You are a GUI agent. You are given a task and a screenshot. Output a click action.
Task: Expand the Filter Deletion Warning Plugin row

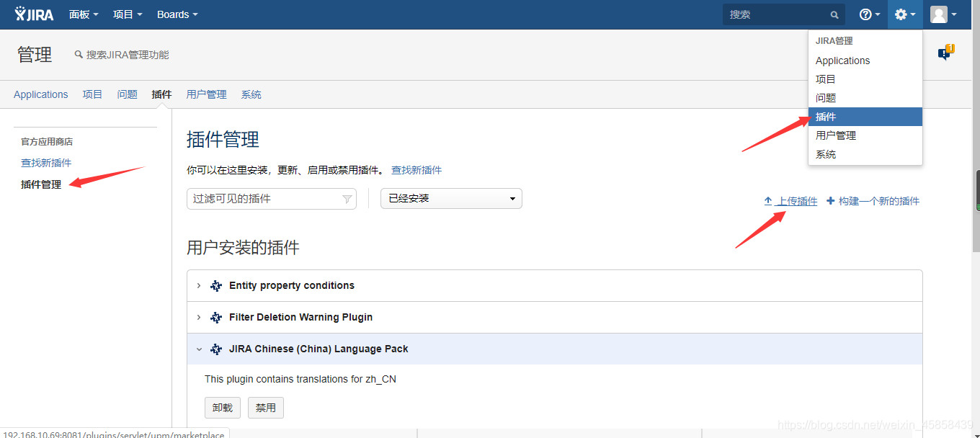[x=199, y=318]
